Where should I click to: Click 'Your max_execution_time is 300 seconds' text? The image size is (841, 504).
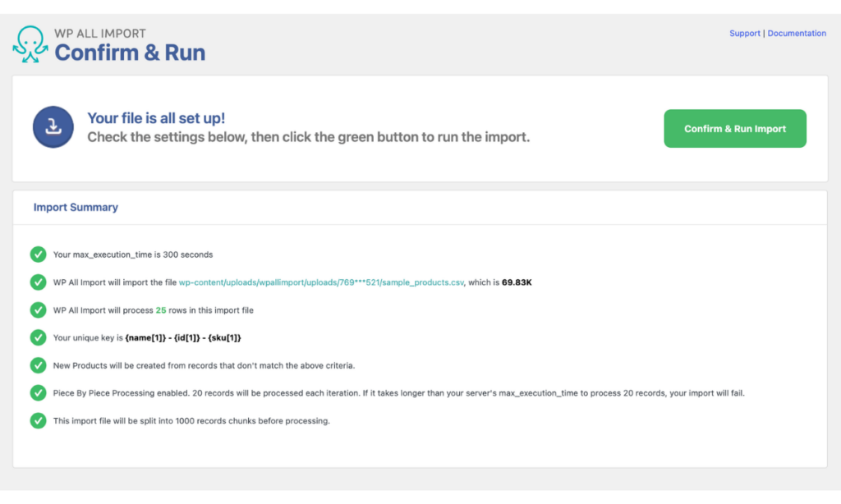[133, 254]
